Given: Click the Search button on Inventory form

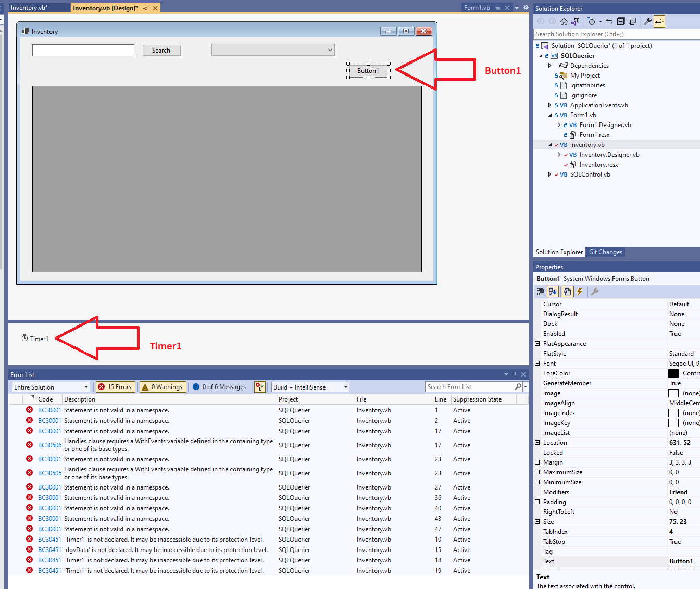Looking at the screenshot, I should click(161, 50).
